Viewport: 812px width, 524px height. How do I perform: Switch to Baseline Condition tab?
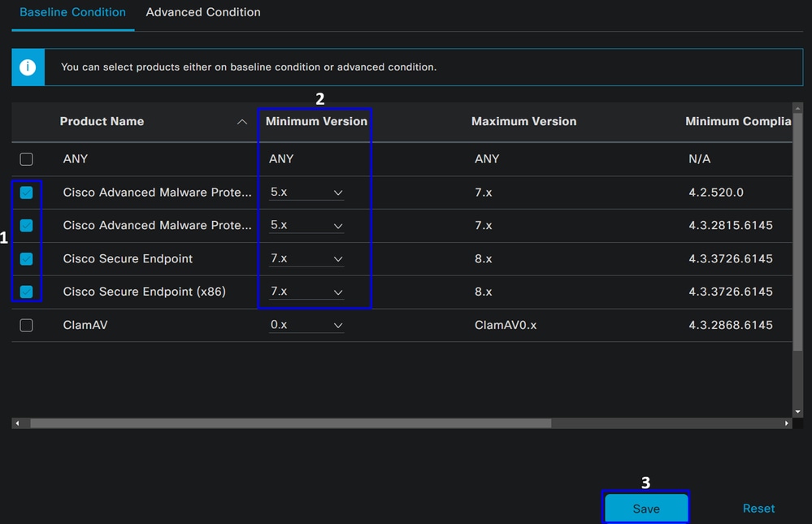[72, 12]
